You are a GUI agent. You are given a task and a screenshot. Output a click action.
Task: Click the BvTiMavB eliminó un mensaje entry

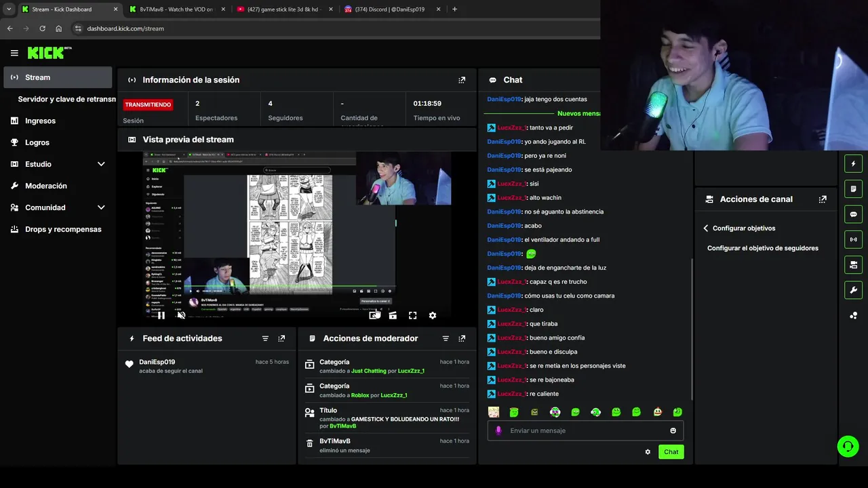[x=387, y=445]
